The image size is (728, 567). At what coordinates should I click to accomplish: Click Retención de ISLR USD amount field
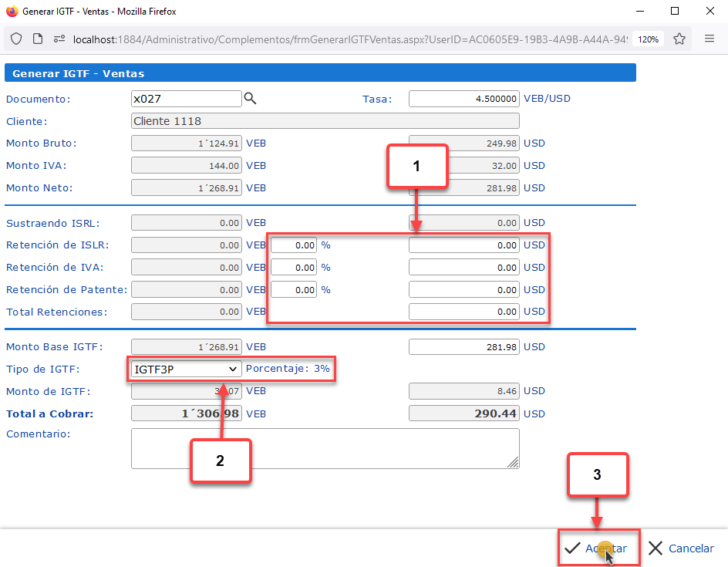coord(463,245)
